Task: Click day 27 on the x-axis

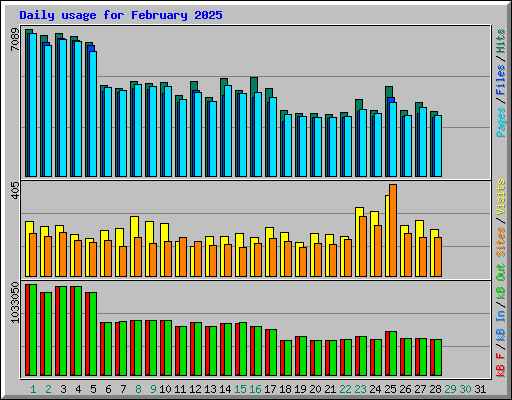Action: (420, 389)
